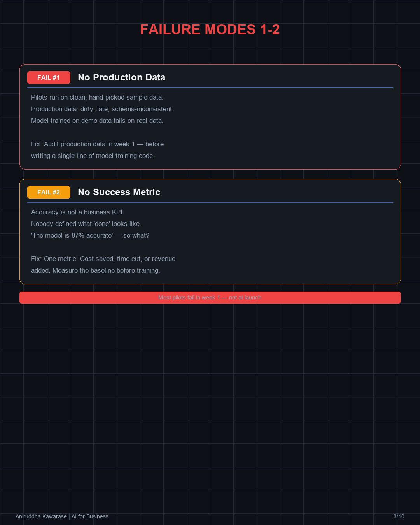Click the blue divider under No Success Metric
This screenshot has height=525, width=420.
210,202
